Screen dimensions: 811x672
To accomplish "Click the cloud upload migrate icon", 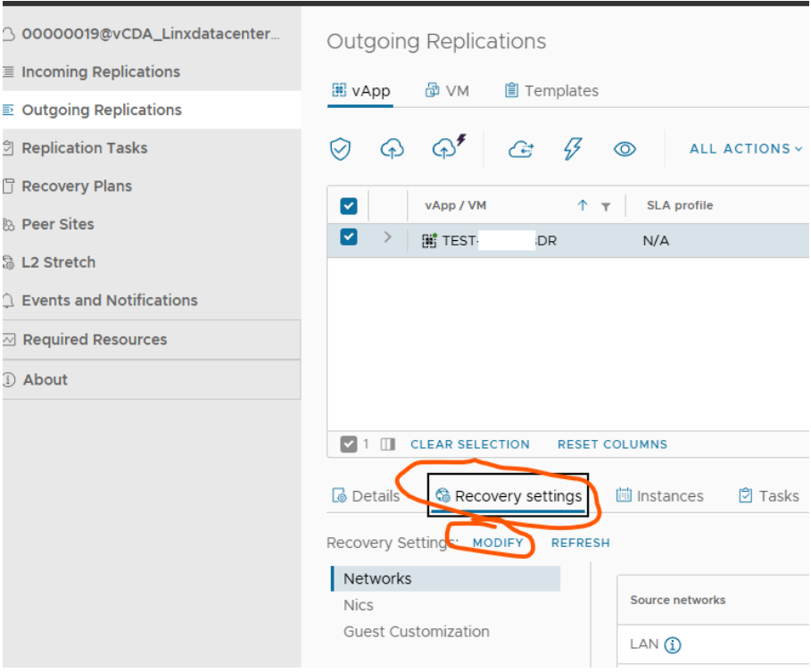I will click(x=392, y=149).
